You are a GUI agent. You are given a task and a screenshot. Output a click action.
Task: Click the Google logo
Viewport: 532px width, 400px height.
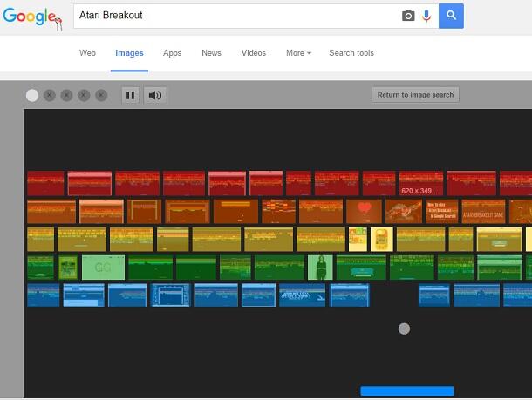(32, 17)
